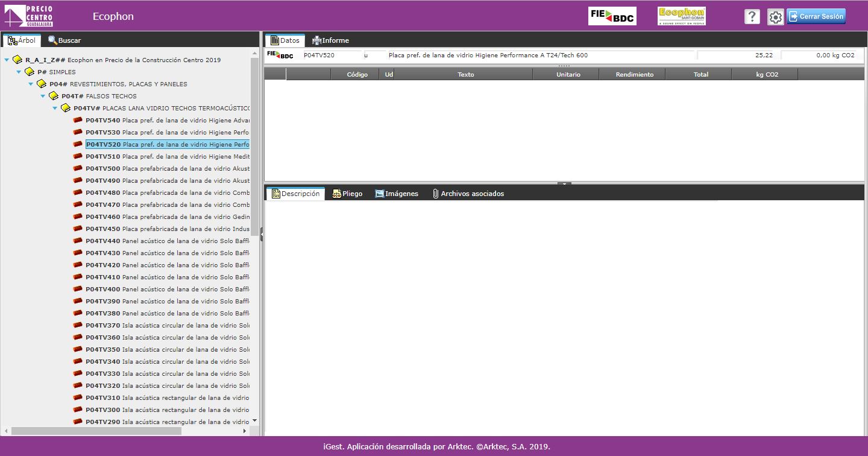Select P04TV440 Panel acústico tree item
This screenshot has height=456, width=868.
click(x=167, y=241)
